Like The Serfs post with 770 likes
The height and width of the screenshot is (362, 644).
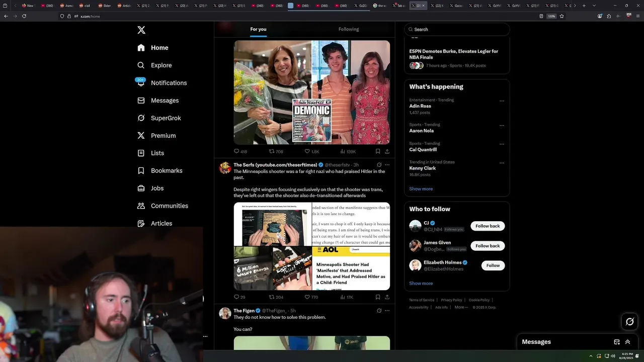coord(311,297)
